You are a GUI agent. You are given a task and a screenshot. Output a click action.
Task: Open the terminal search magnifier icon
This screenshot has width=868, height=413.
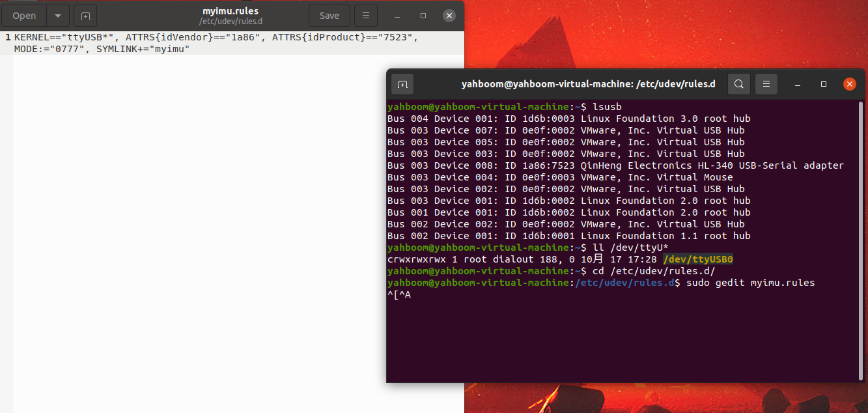[x=739, y=84]
